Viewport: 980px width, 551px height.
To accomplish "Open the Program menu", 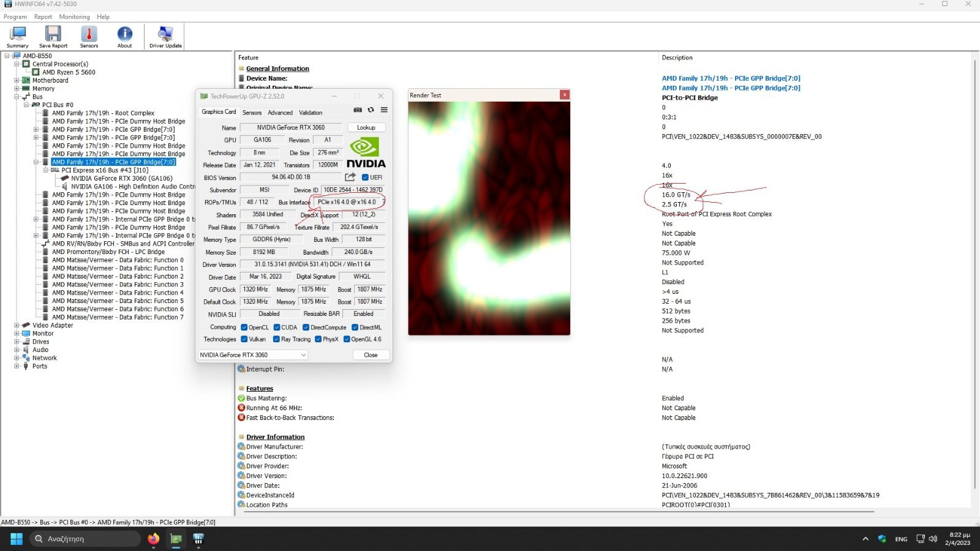I will point(15,17).
